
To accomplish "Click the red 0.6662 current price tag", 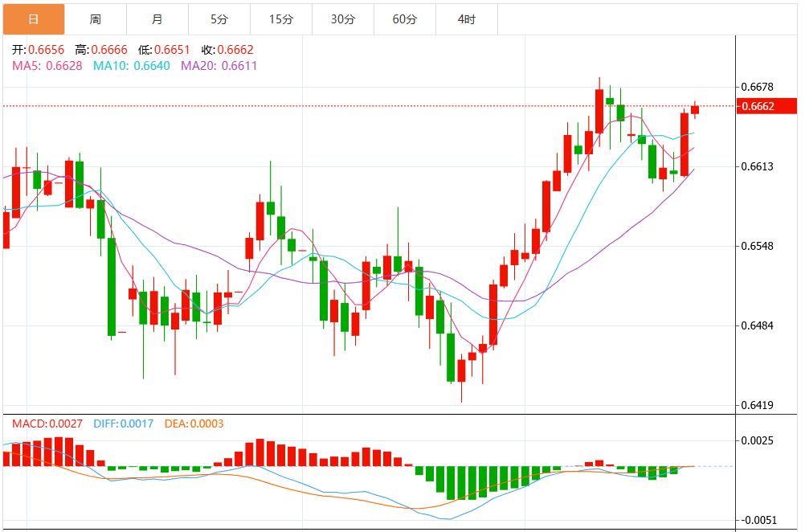I will pyautogui.click(x=758, y=106).
